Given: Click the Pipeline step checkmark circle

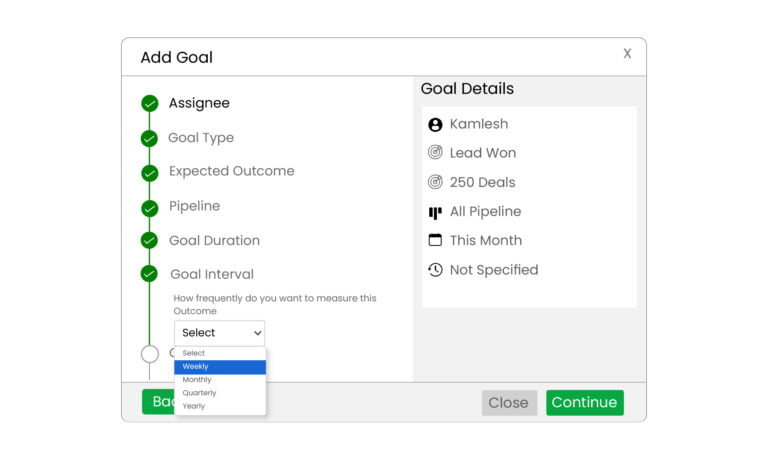Looking at the screenshot, I should coord(150,207).
